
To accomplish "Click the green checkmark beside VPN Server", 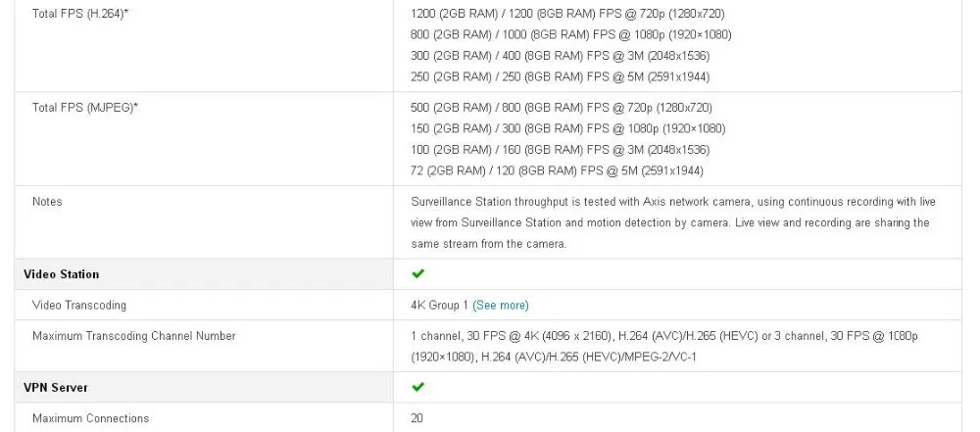I will [x=418, y=387].
